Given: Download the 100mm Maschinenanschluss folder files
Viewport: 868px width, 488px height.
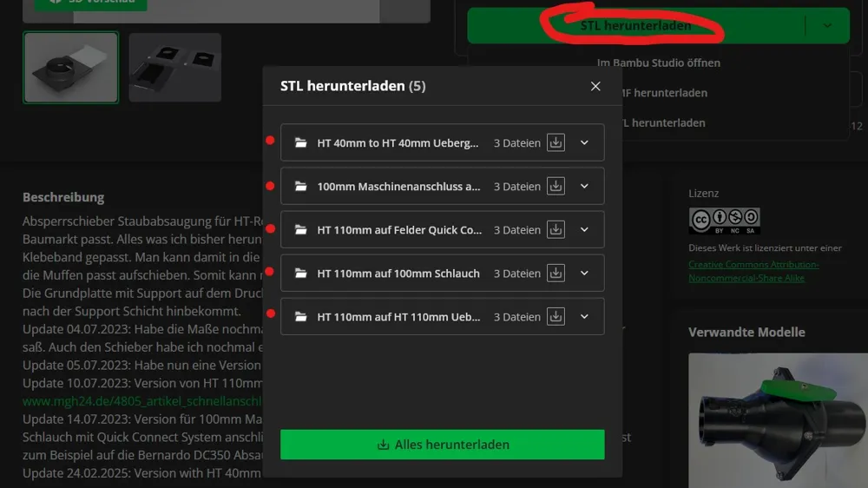Looking at the screenshot, I should click(556, 186).
